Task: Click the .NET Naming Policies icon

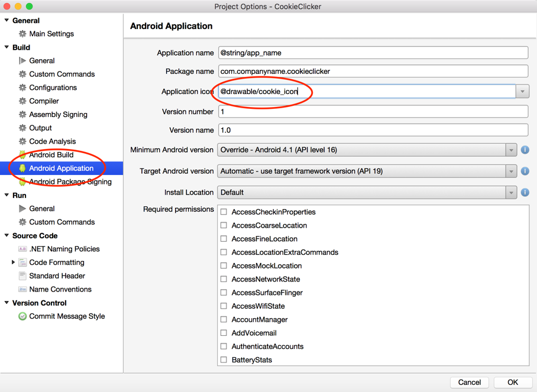Action: [22, 249]
